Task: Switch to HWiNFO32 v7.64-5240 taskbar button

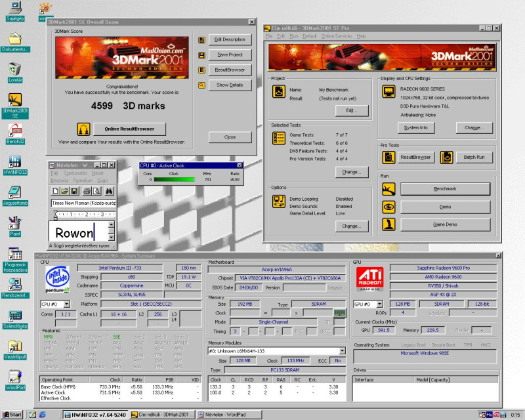Action: pos(96,415)
